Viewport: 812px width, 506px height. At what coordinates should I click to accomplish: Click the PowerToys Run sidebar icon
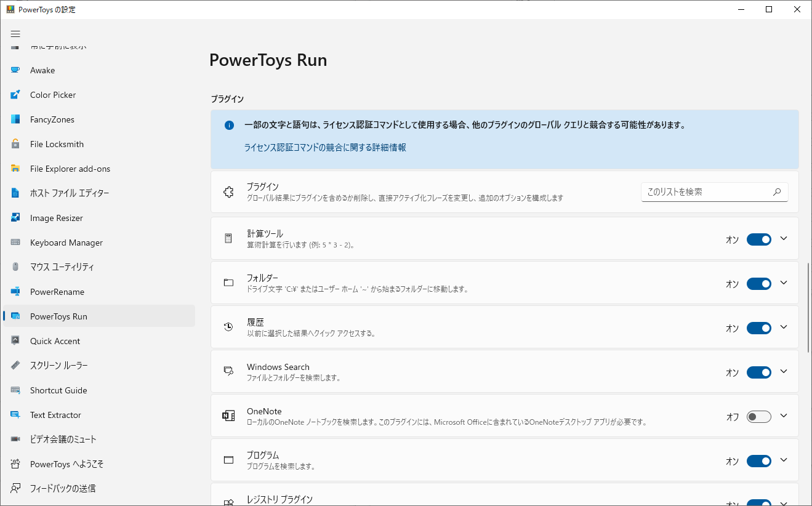(x=15, y=316)
